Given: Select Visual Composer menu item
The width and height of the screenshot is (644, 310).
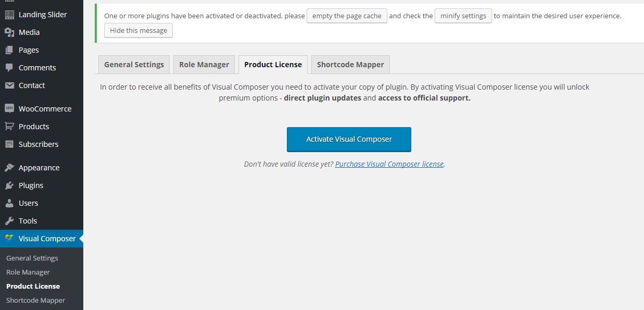Looking at the screenshot, I should click(42, 239).
